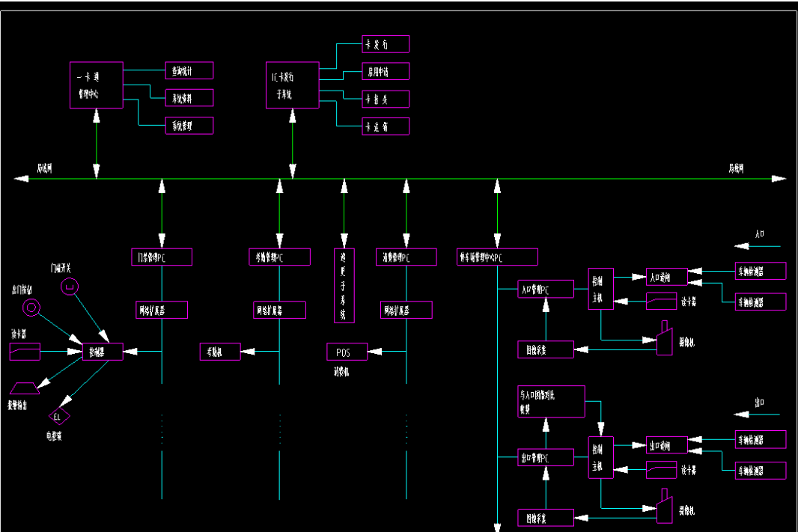Select the 一卡通管理中心 block
Viewport: 798px width, 532px height.
[96, 85]
